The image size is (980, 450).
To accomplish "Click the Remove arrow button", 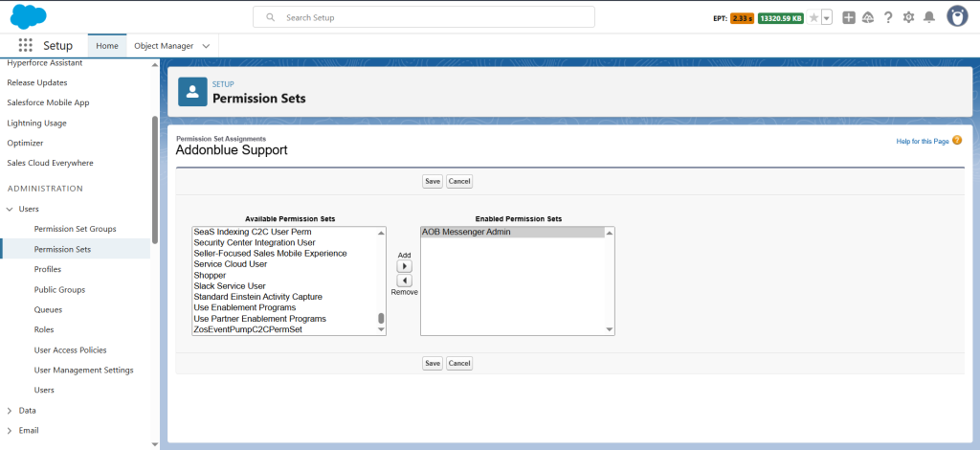I will [404, 281].
